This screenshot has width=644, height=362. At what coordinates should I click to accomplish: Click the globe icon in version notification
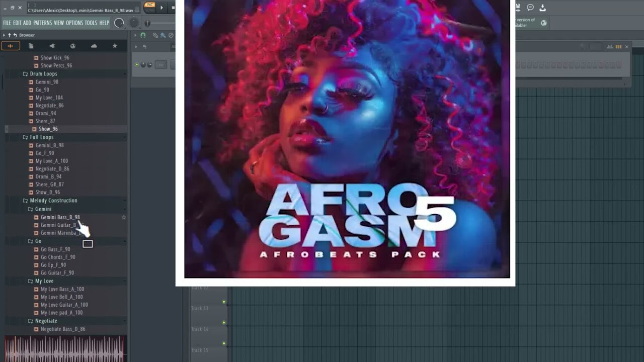[x=544, y=23]
